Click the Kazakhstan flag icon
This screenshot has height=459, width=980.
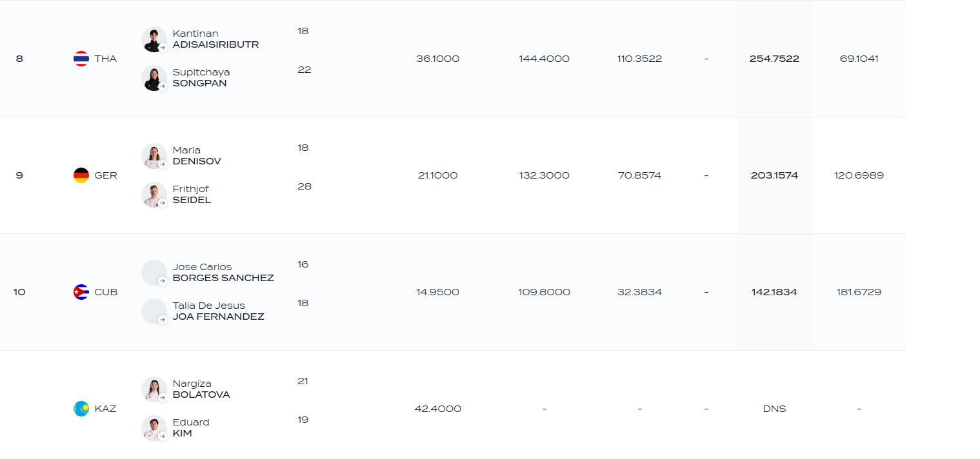click(81, 409)
